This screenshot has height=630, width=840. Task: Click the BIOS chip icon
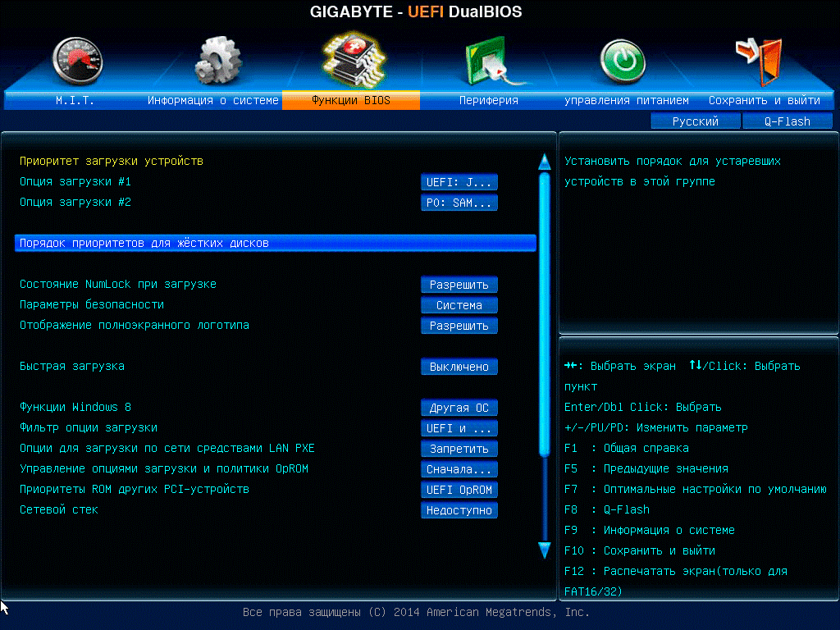[354, 59]
